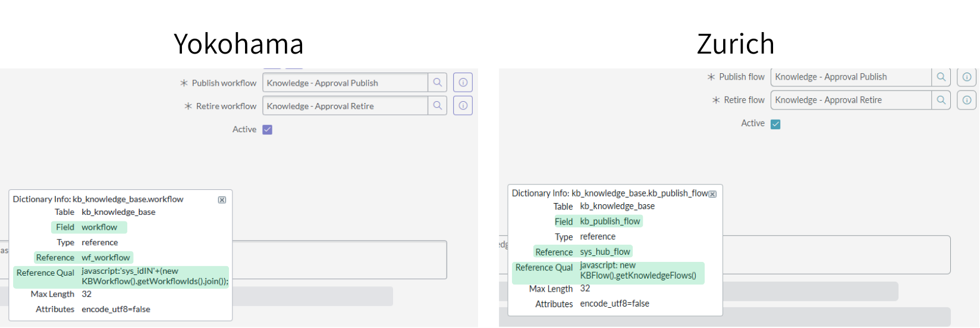Image resolution: width=980 pixels, height=328 pixels.
Task: Click the 'Publish flow' label in Zurich
Action: point(742,77)
